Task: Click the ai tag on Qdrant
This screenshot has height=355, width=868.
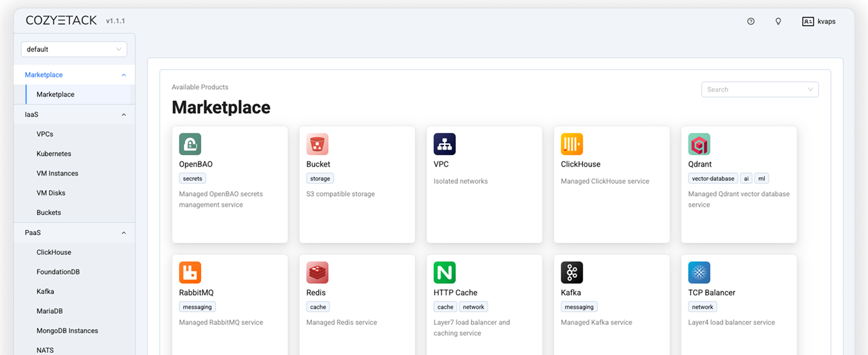Action: [746, 178]
